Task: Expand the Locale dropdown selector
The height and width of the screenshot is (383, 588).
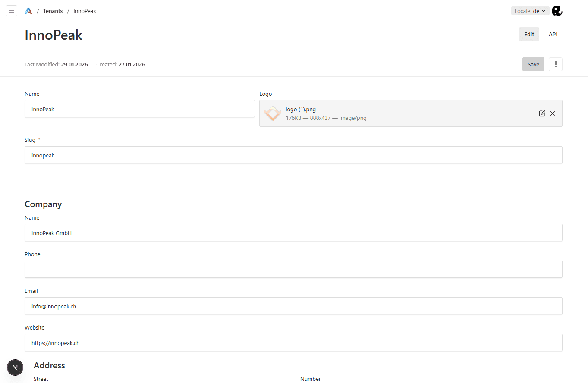Action: click(530, 11)
